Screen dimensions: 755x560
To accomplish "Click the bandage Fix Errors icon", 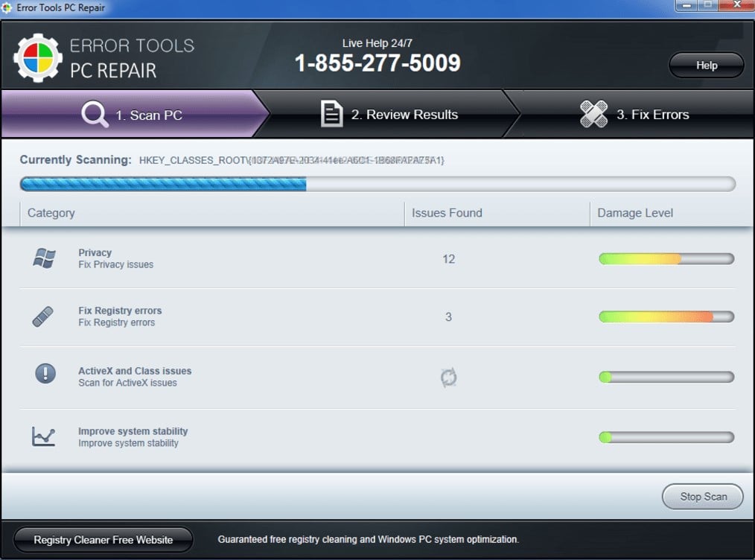I will pos(593,114).
